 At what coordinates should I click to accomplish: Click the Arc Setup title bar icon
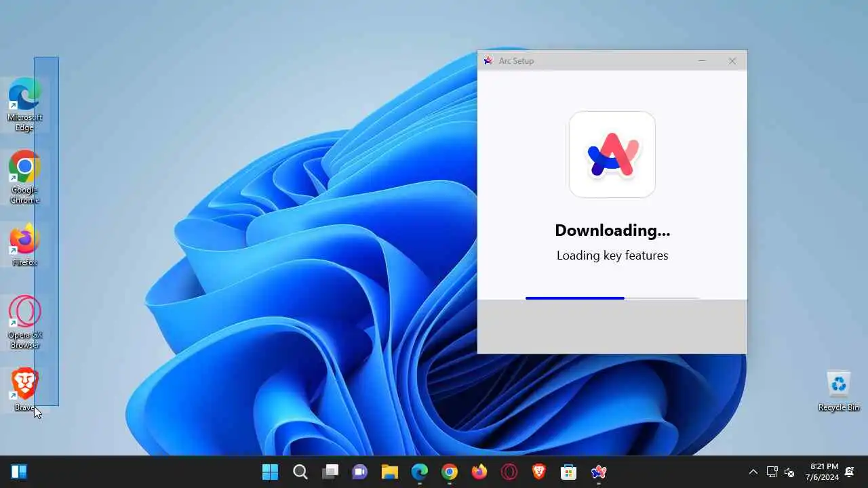[x=488, y=60]
